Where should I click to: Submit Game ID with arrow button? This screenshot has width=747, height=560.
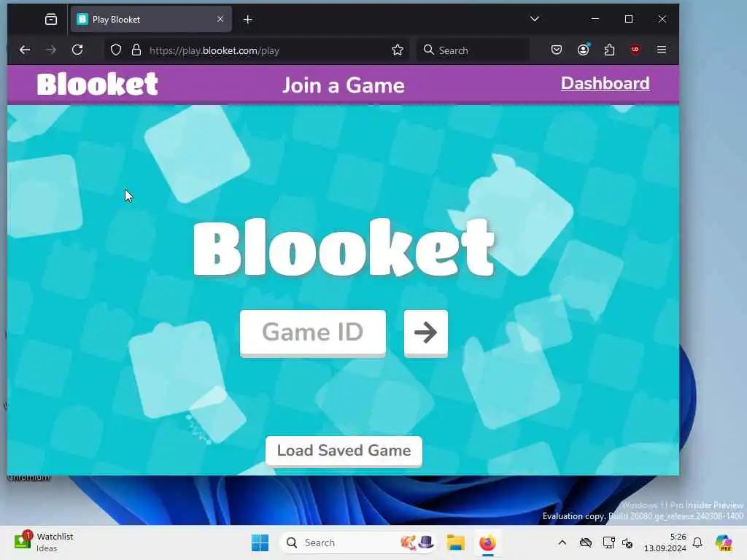coord(426,332)
